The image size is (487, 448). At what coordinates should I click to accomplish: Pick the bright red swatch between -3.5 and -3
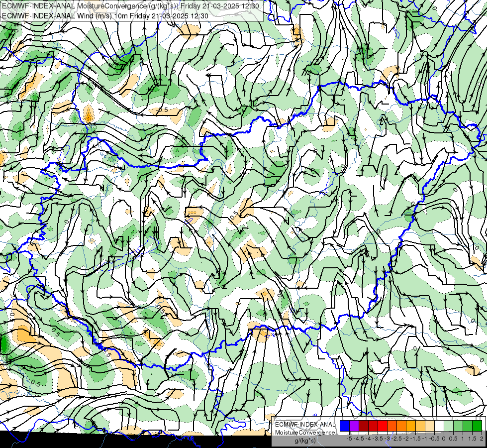[383, 426]
